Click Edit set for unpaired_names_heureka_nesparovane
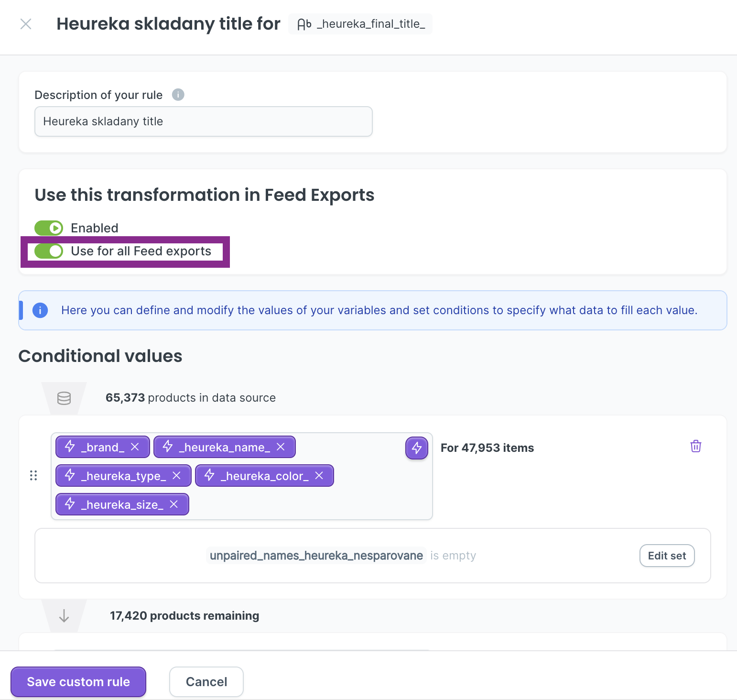This screenshot has width=737, height=700. (667, 556)
